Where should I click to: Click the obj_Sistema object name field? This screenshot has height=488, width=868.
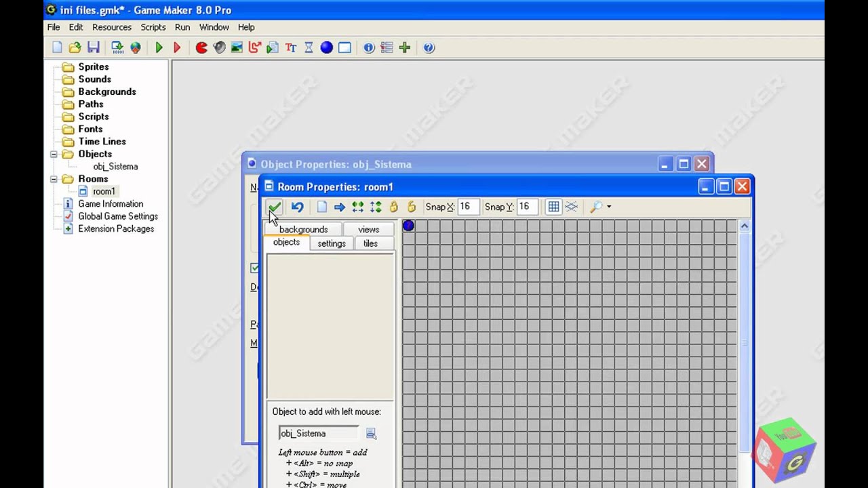(x=319, y=433)
